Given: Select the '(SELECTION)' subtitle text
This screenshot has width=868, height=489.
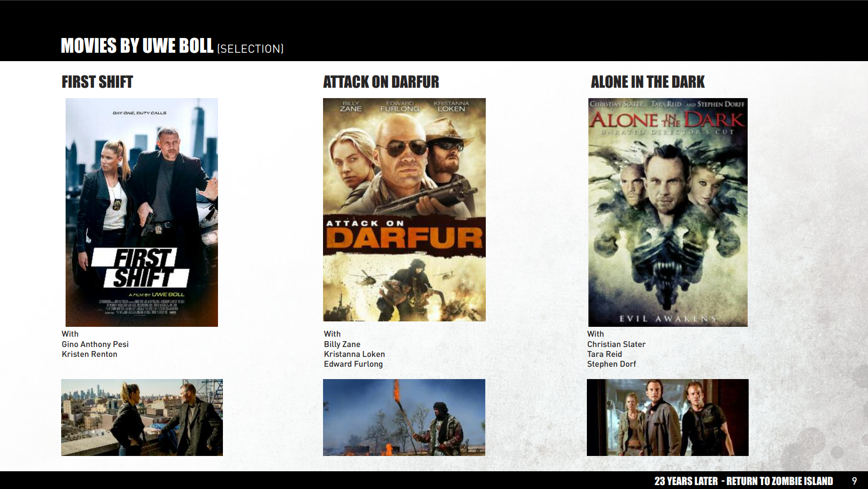Looking at the screenshot, I should [251, 49].
